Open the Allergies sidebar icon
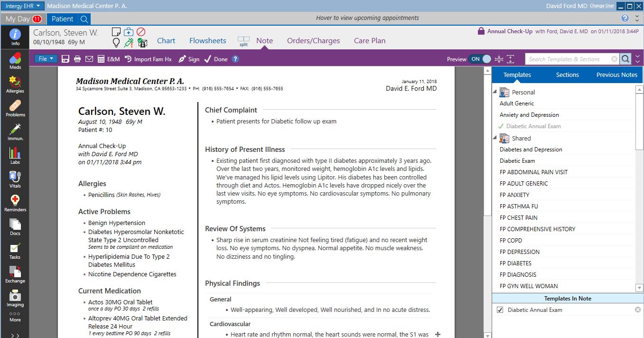 tap(15, 84)
